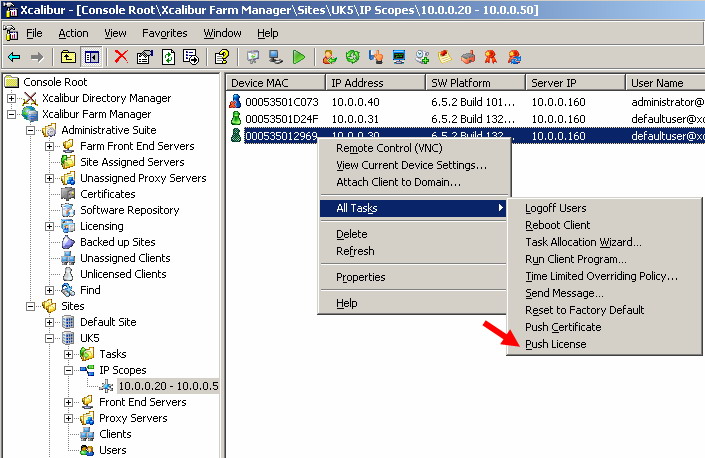Collapse the Sites tree node

[x=30, y=306]
